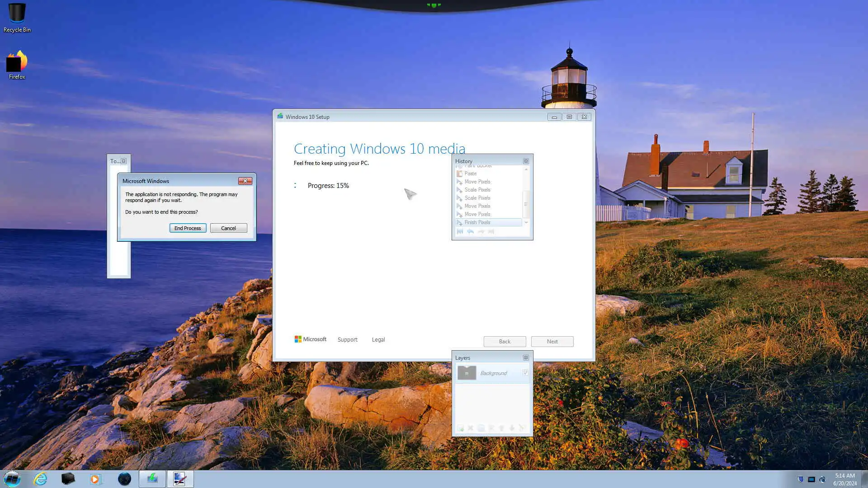Select the Background layer thumbnail

pos(467,373)
